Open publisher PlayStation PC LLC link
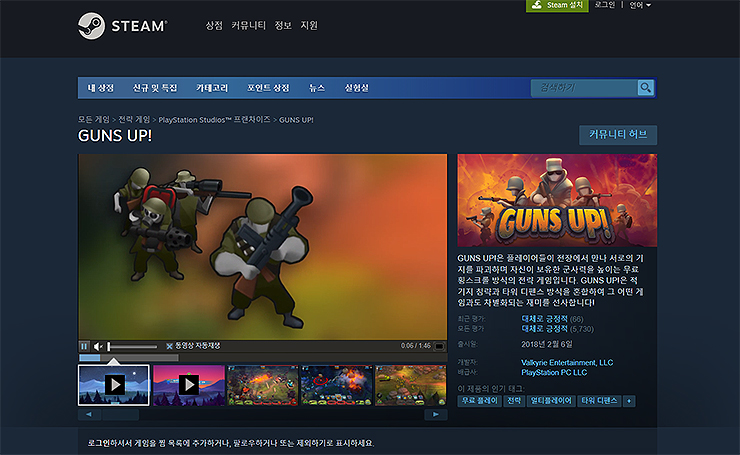 [554, 372]
